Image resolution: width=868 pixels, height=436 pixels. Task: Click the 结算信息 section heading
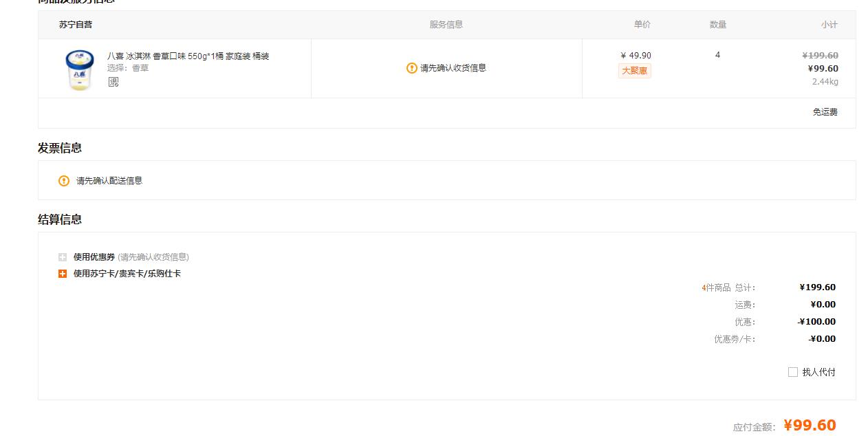[60, 219]
